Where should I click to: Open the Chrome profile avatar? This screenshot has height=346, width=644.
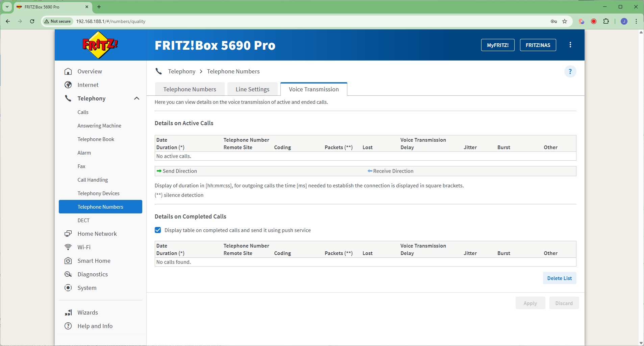[624, 21]
